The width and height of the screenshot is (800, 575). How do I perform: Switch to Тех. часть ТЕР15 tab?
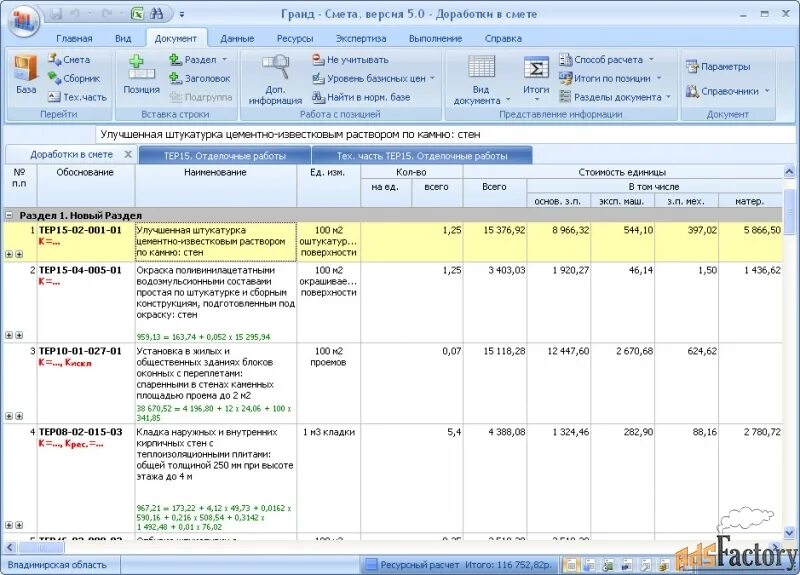[x=422, y=156]
